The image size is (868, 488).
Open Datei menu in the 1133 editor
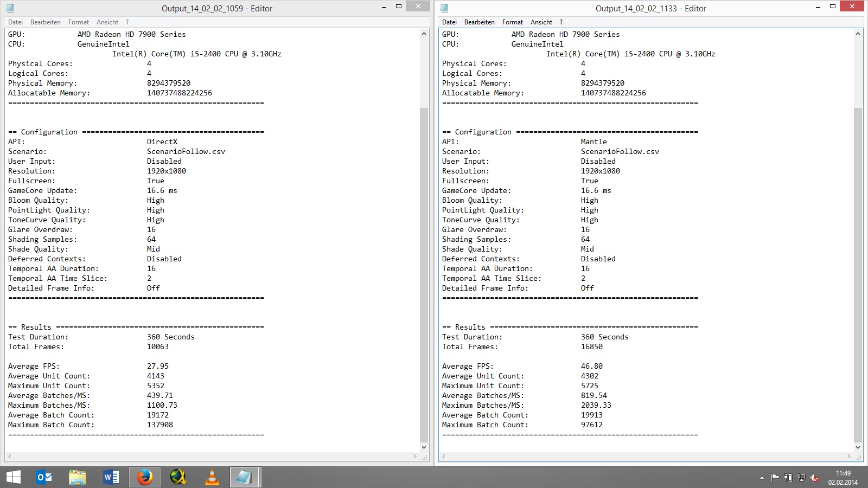[450, 22]
